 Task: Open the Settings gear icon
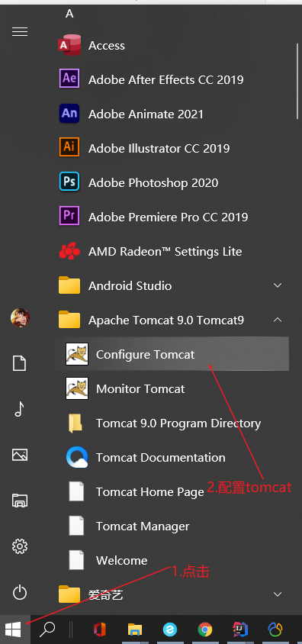pos(20,546)
